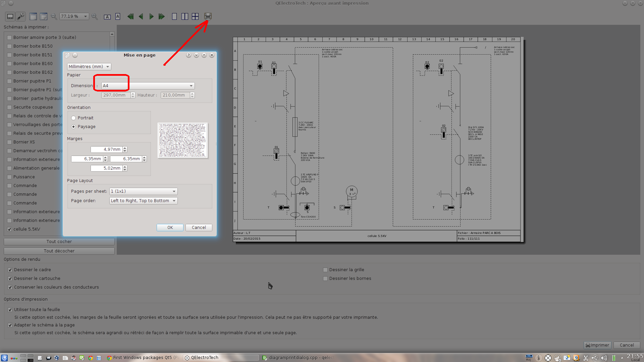Check Bornier amoire porte 3 (suite)

click(x=10, y=38)
